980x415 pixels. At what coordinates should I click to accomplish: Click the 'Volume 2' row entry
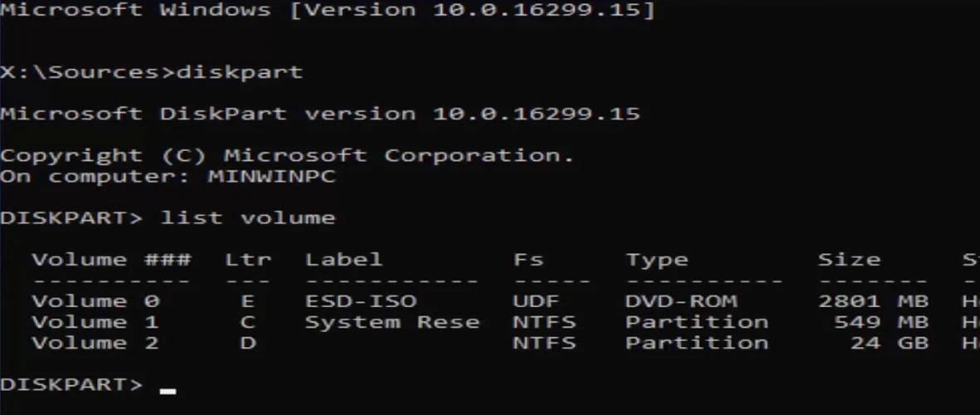tap(95, 342)
